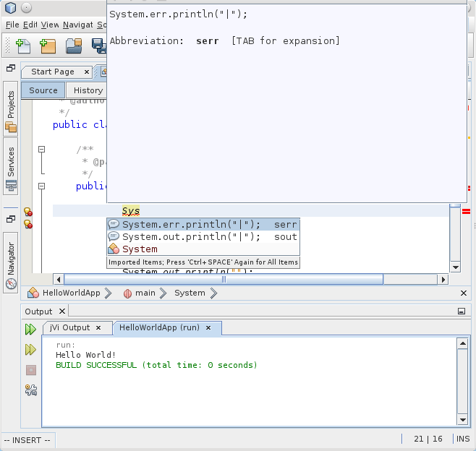Screen dimensions: 476x451
Task: Click the INS insert mode status indicator
Action: click(x=463, y=439)
